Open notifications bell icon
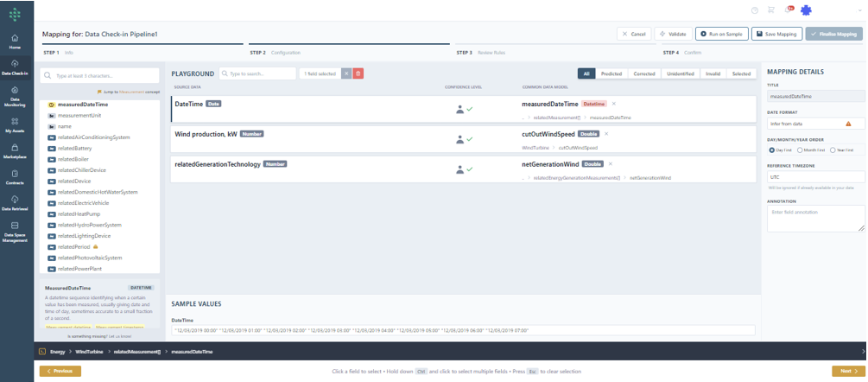 (x=789, y=10)
